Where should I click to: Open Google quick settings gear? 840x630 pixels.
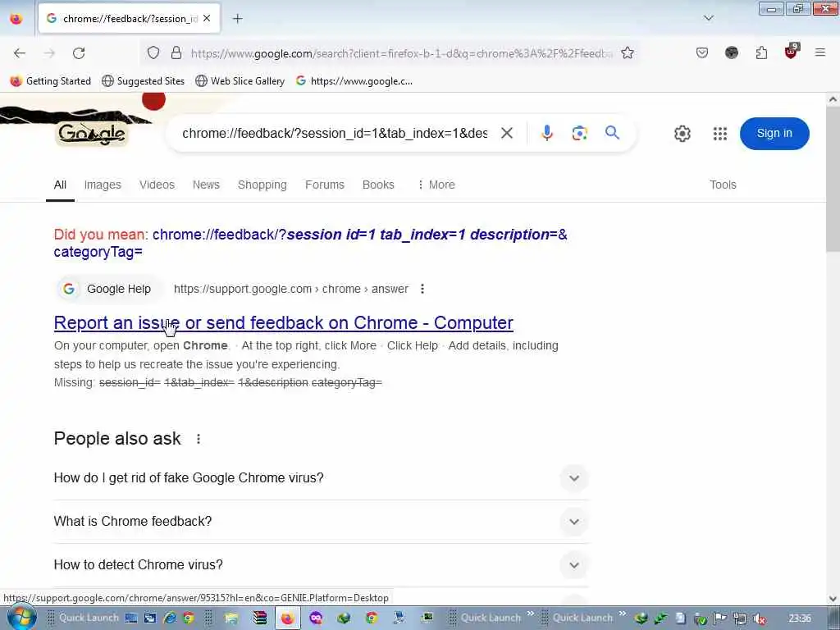[x=682, y=134]
